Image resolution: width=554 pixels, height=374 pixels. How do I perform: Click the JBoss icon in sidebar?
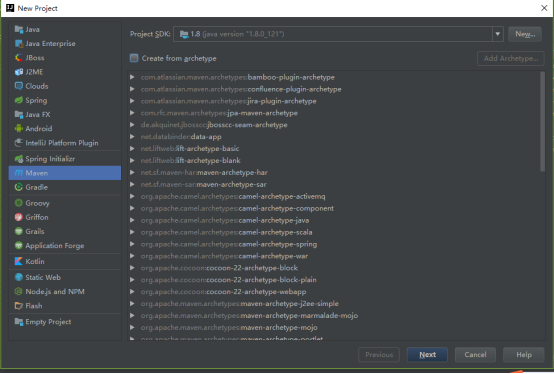pyautogui.click(x=19, y=58)
